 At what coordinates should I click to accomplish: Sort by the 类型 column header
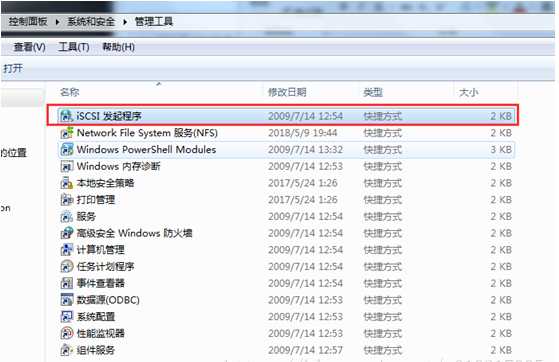pos(373,92)
